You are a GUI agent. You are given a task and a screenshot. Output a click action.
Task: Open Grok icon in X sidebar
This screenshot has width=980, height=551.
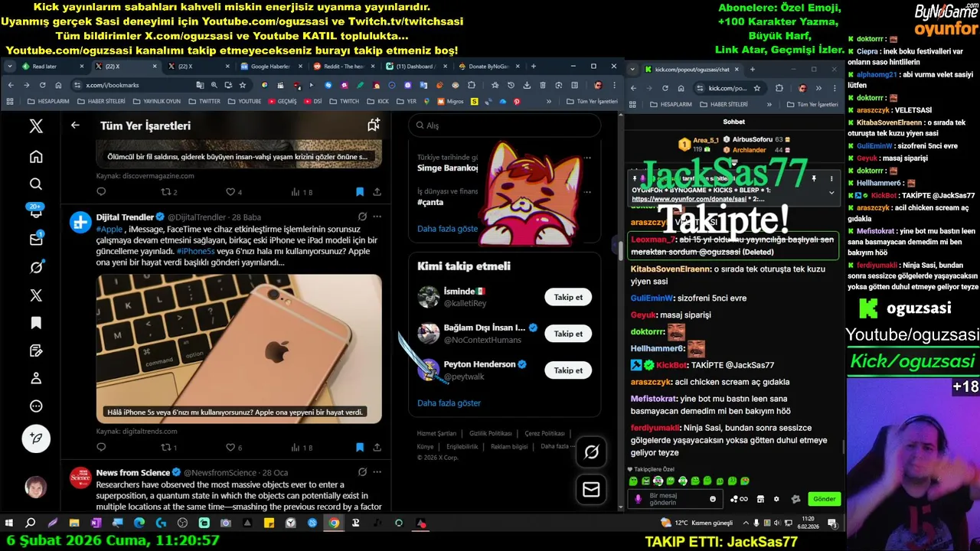(36, 268)
